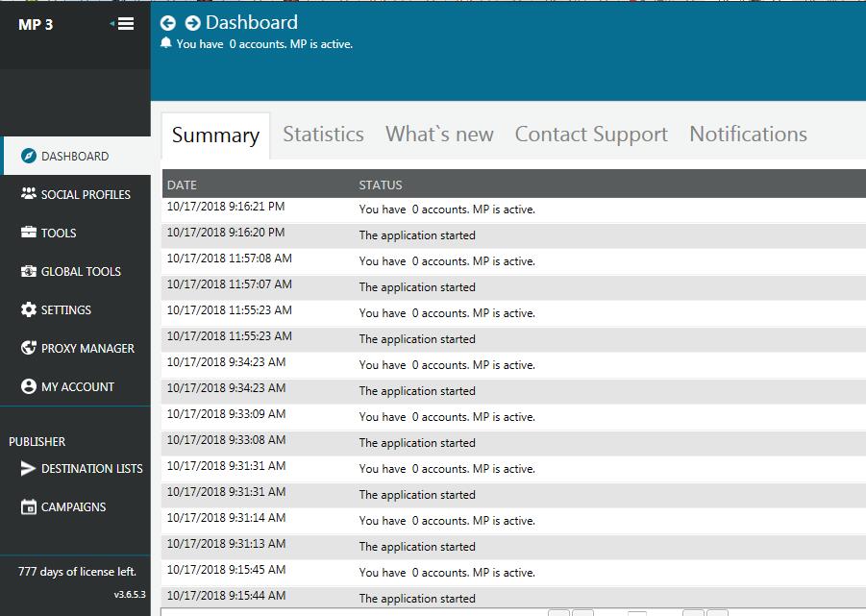
Task: Click the forward arrow next to Dashboard
Action: (x=192, y=23)
